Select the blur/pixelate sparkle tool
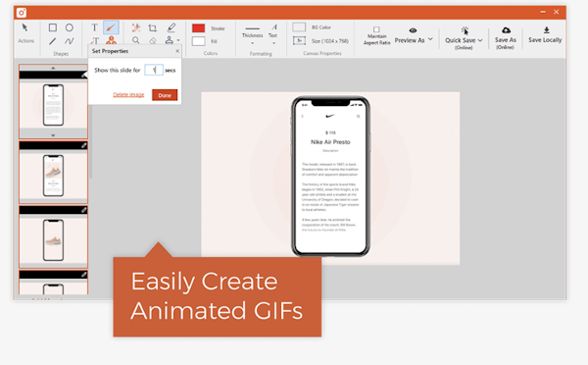Screen dimensions: 588x365 pyautogui.click(x=136, y=27)
